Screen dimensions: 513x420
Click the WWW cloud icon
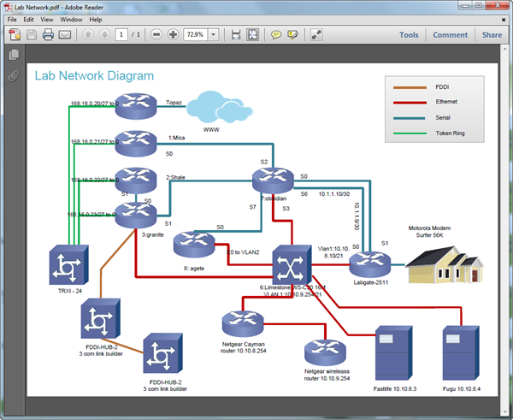pos(220,108)
